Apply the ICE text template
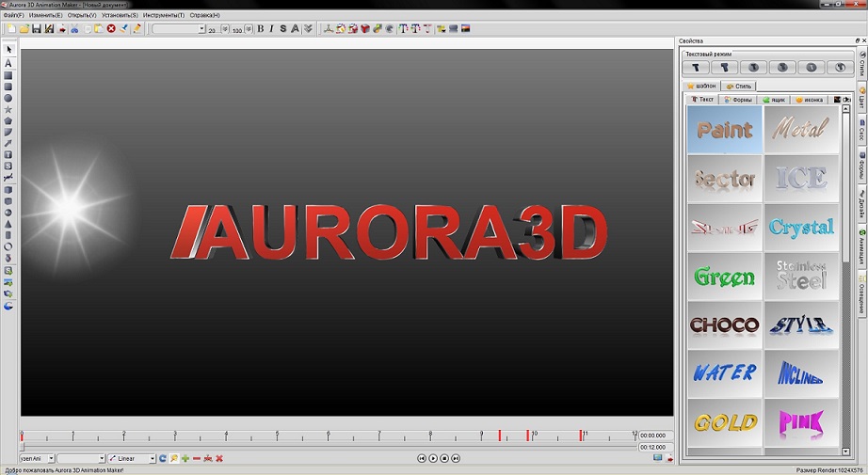This screenshot has width=868, height=475. (801, 178)
